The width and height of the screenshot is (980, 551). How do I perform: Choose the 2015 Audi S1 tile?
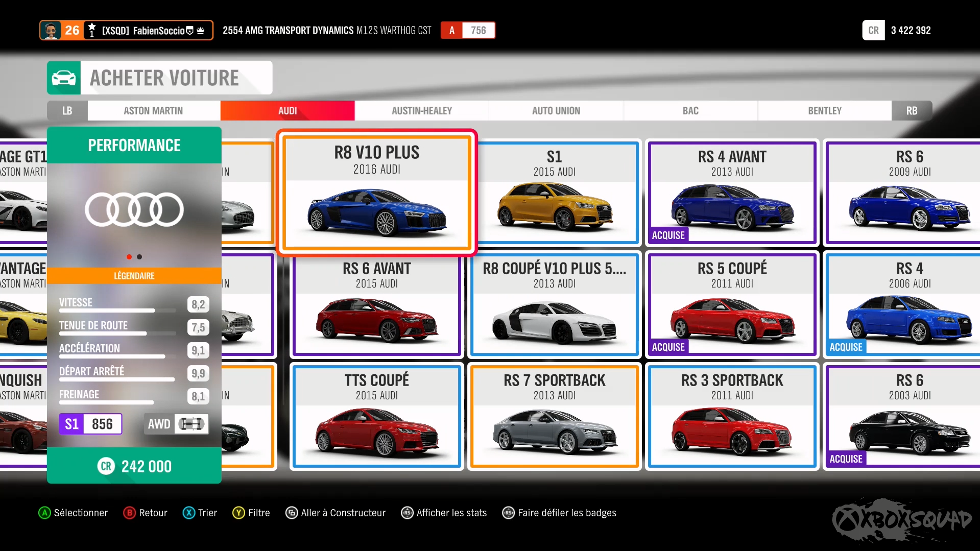point(554,193)
